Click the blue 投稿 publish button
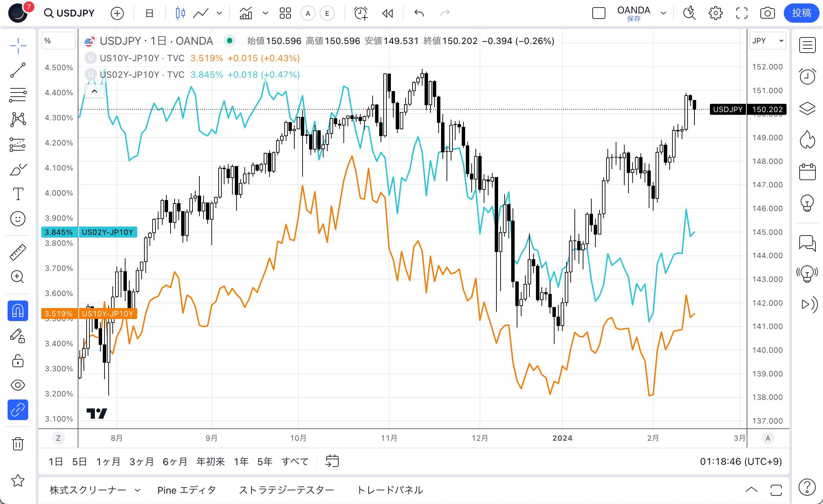 (801, 13)
